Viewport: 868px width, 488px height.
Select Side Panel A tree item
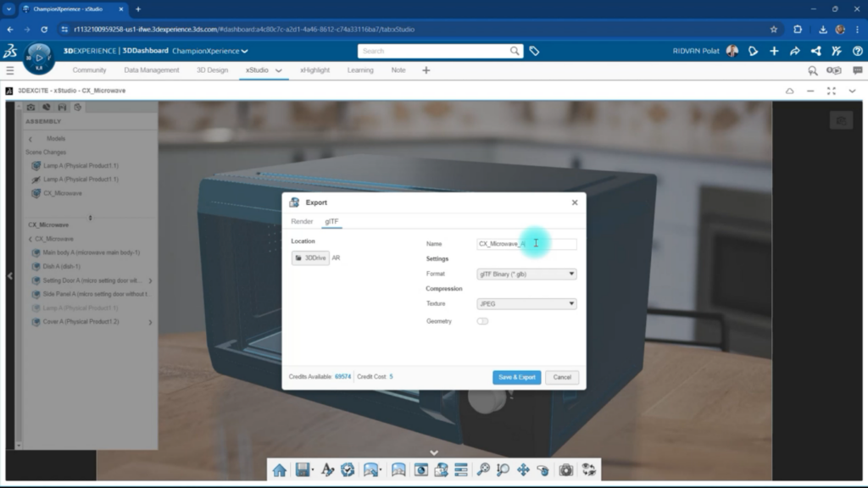(x=97, y=294)
